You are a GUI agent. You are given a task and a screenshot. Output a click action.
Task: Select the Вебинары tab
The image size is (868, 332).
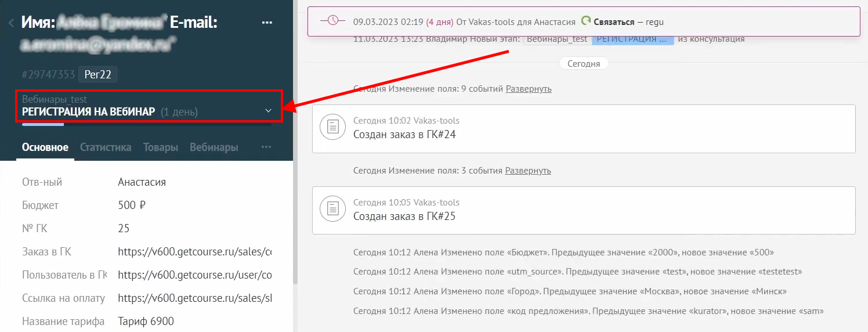pos(214,147)
